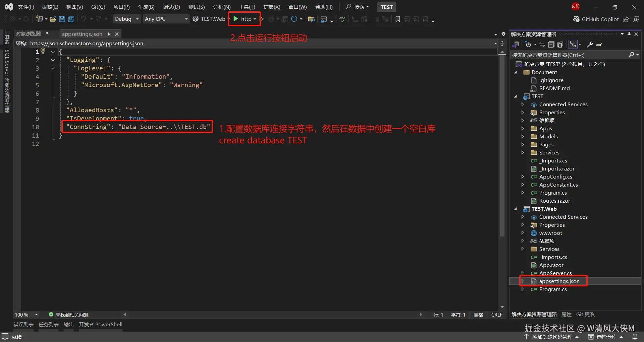Click the New Project toolbar icon
The height and width of the screenshot is (342, 644).
tap(39, 19)
